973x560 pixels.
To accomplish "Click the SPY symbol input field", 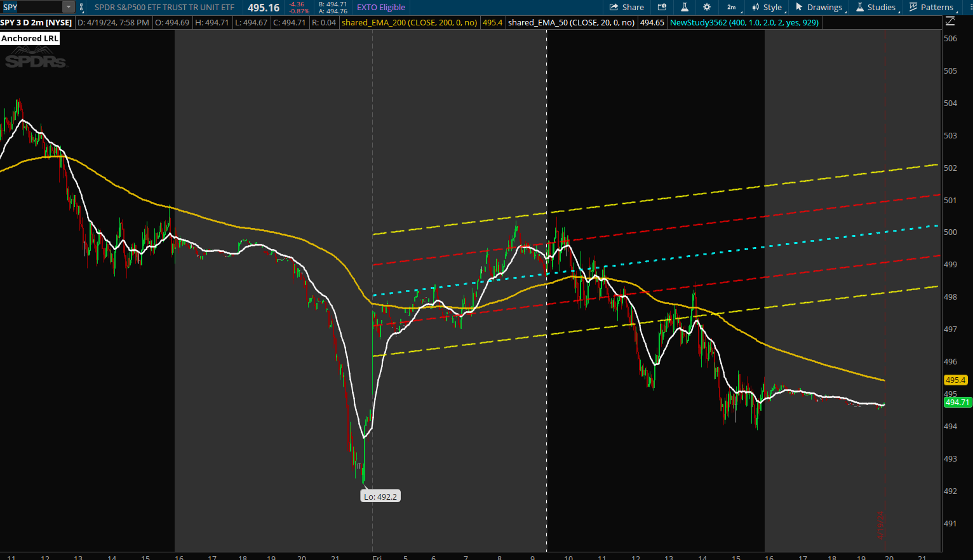I will click(x=32, y=8).
